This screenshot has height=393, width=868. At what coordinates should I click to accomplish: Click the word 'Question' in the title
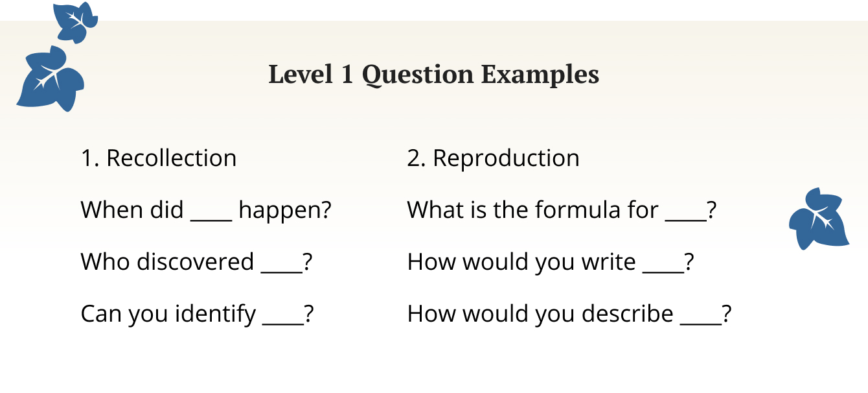tap(418, 75)
